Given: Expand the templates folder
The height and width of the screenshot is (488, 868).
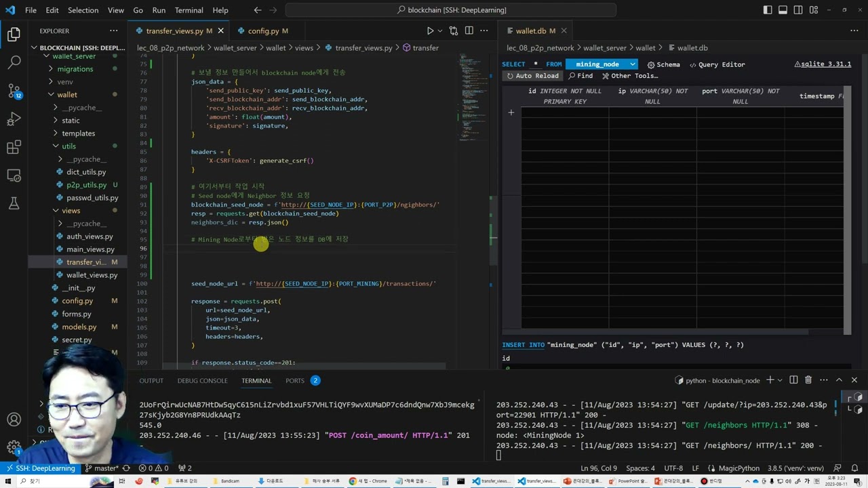Looking at the screenshot, I should [78, 134].
